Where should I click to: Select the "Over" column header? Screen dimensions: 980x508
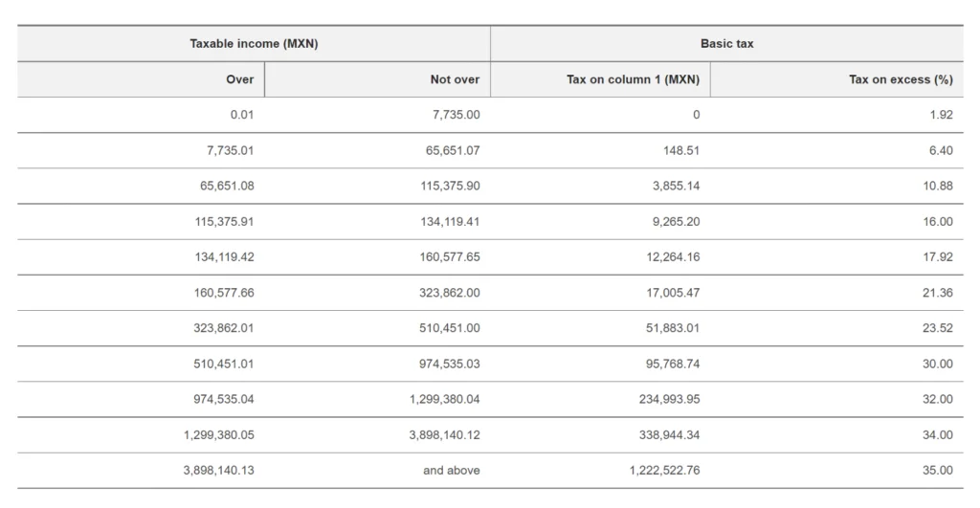239,79
